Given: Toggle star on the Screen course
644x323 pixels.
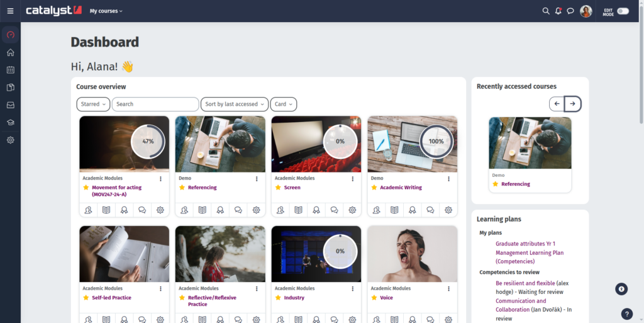Looking at the screenshot, I should (278, 188).
